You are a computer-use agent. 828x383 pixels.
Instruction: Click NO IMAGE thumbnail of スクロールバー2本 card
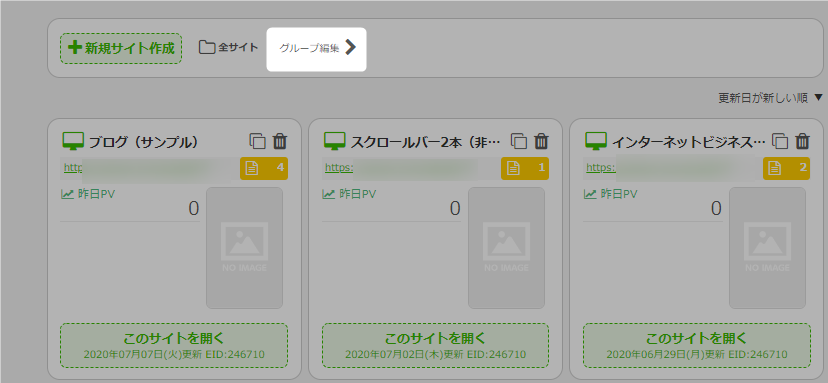tap(506, 248)
